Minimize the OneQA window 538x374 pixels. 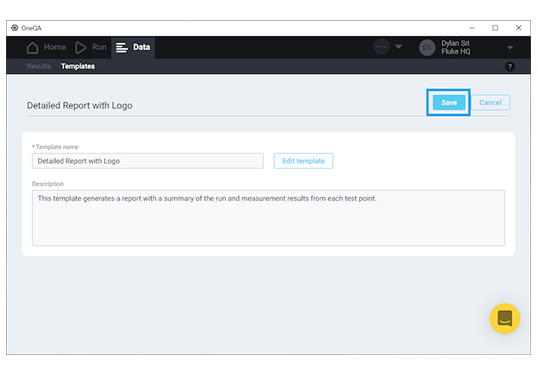[x=472, y=28]
